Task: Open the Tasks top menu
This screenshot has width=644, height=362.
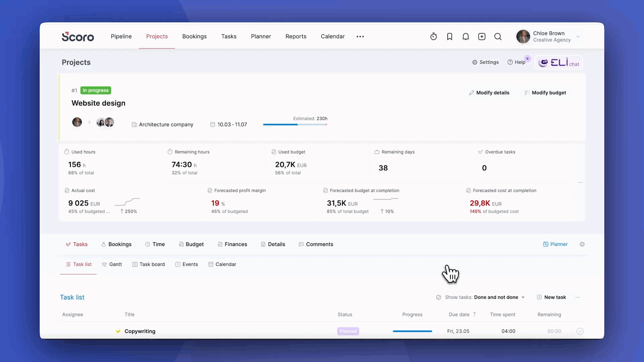Action: (x=229, y=36)
